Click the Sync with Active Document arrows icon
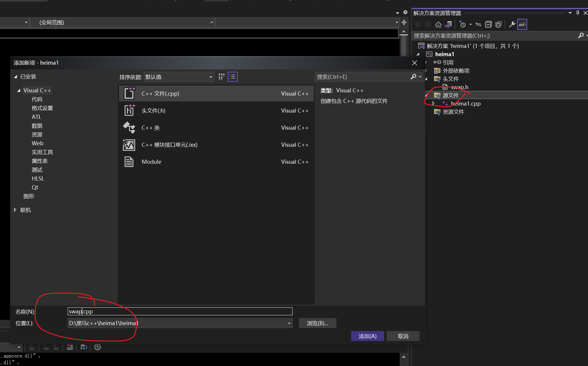Screen dimensions: 588x366 pyautogui.click(x=478, y=24)
